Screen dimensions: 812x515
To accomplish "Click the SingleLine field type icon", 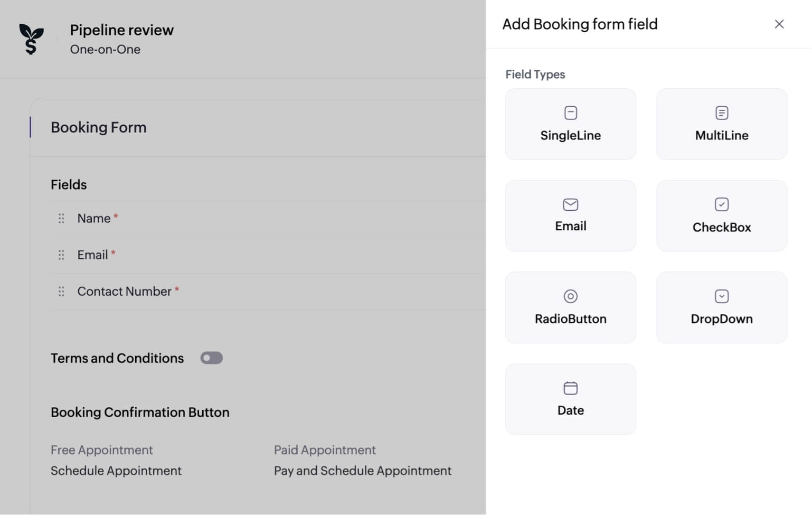I will [x=570, y=113].
